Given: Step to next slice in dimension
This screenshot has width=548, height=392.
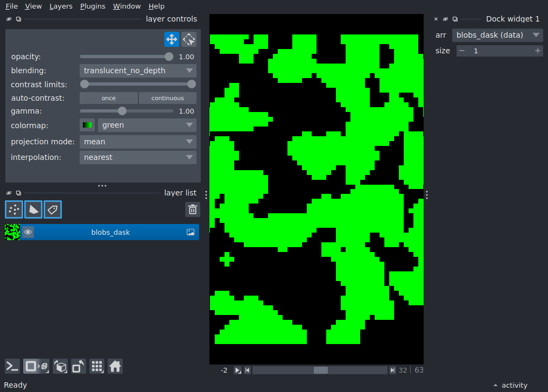Looking at the screenshot, I should (x=392, y=370).
